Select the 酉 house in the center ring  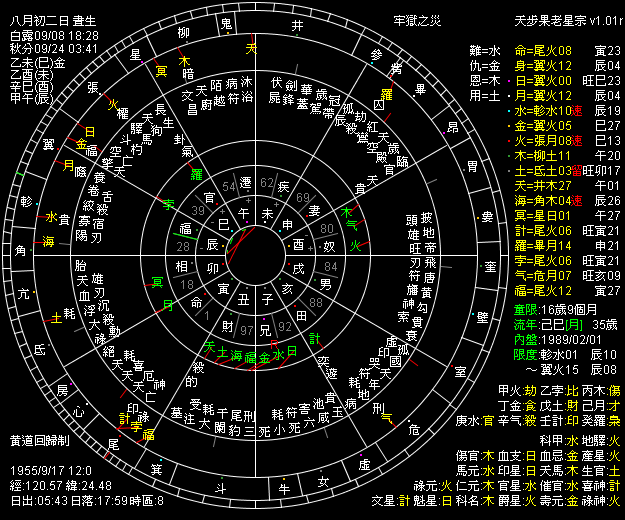click(x=299, y=244)
